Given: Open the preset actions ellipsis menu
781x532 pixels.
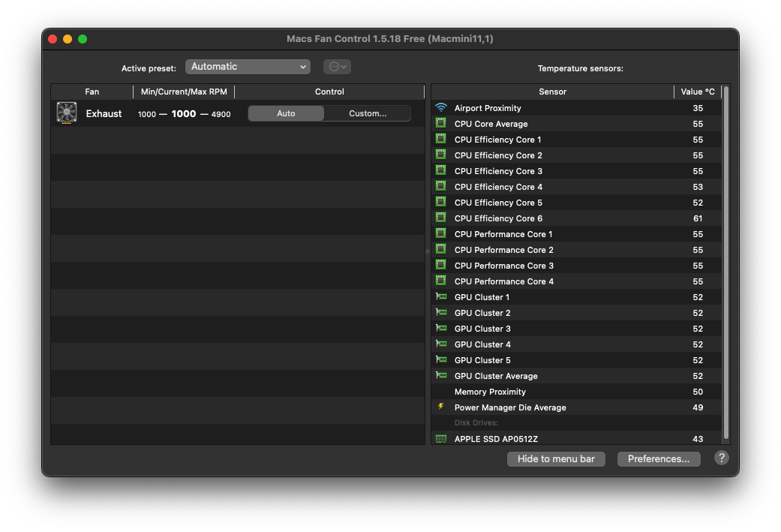Looking at the screenshot, I should coord(337,67).
